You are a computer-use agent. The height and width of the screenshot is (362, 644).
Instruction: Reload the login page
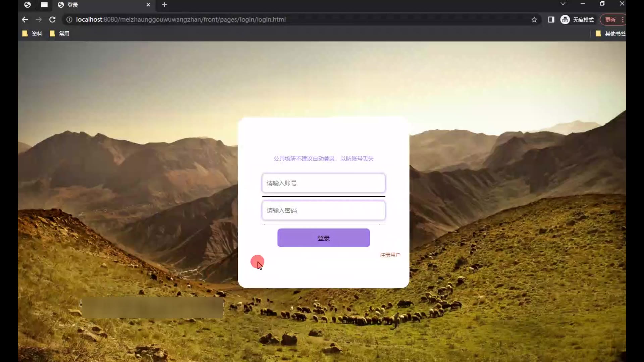click(x=52, y=20)
